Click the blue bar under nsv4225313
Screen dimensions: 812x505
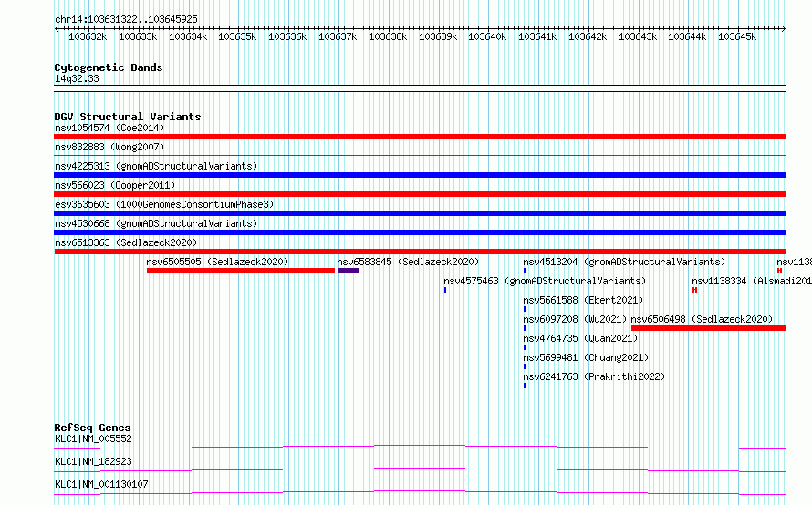[x=420, y=175]
